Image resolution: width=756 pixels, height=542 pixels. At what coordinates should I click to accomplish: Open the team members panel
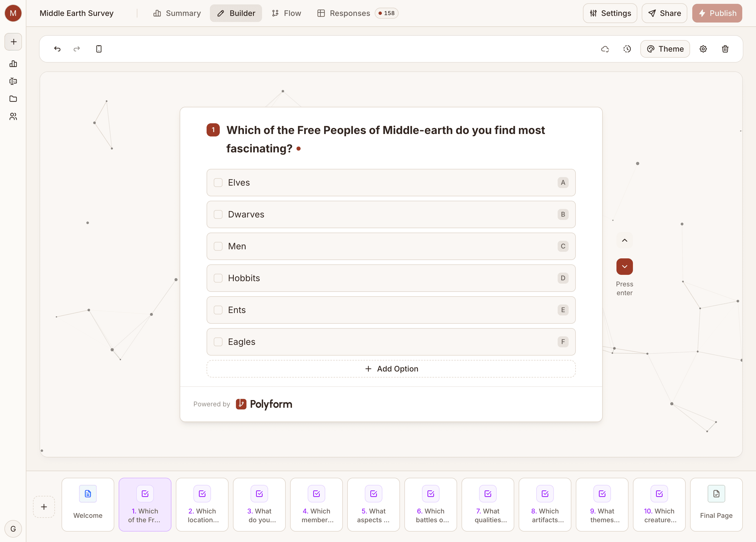tap(13, 116)
